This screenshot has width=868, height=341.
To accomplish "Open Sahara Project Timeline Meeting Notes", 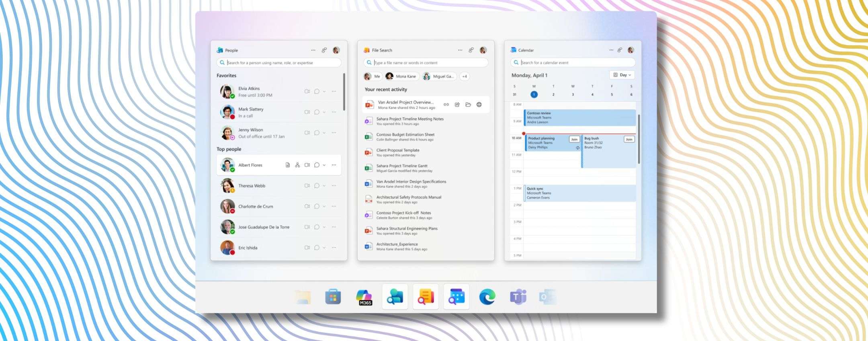I will pyautogui.click(x=426, y=121).
